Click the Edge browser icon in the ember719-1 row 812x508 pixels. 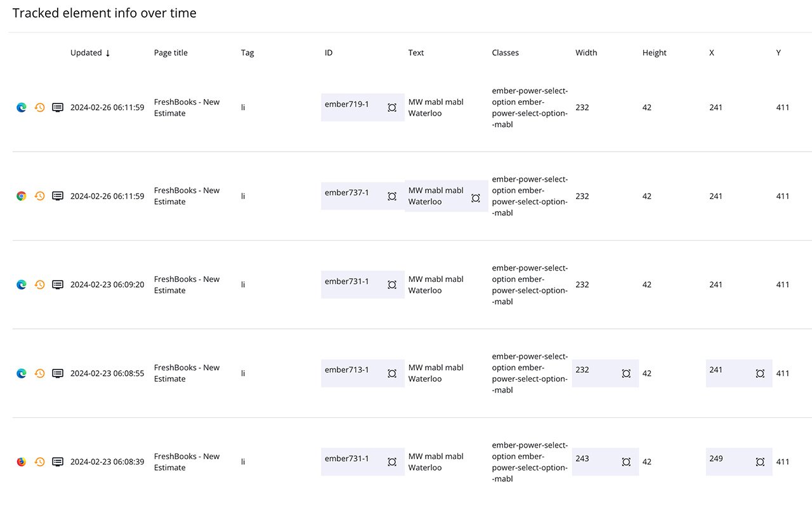22,107
